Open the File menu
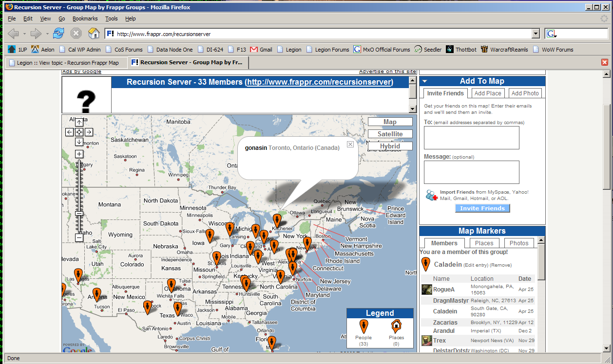613x364 pixels. (12, 18)
